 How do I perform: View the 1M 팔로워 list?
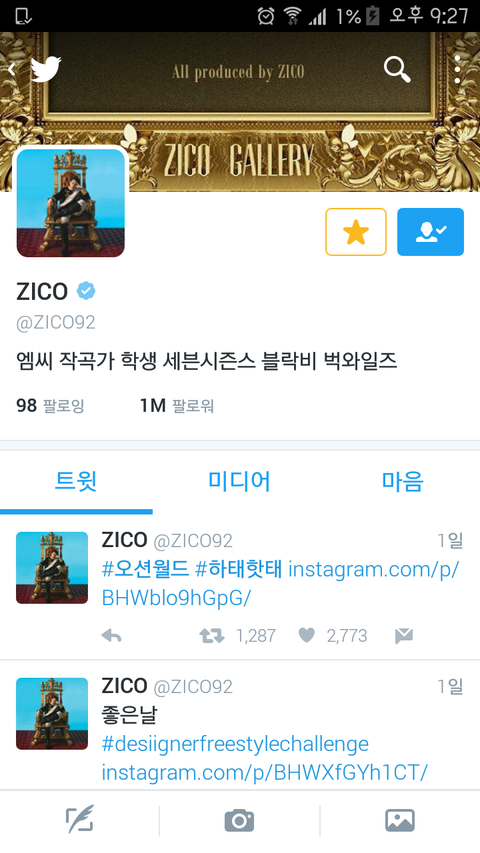[177, 406]
